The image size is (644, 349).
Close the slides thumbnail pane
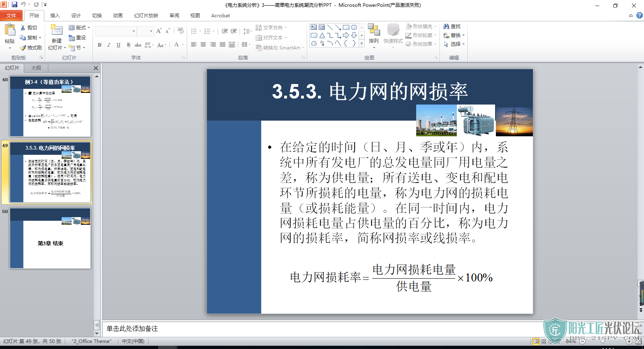pyautogui.click(x=96, y=68)
